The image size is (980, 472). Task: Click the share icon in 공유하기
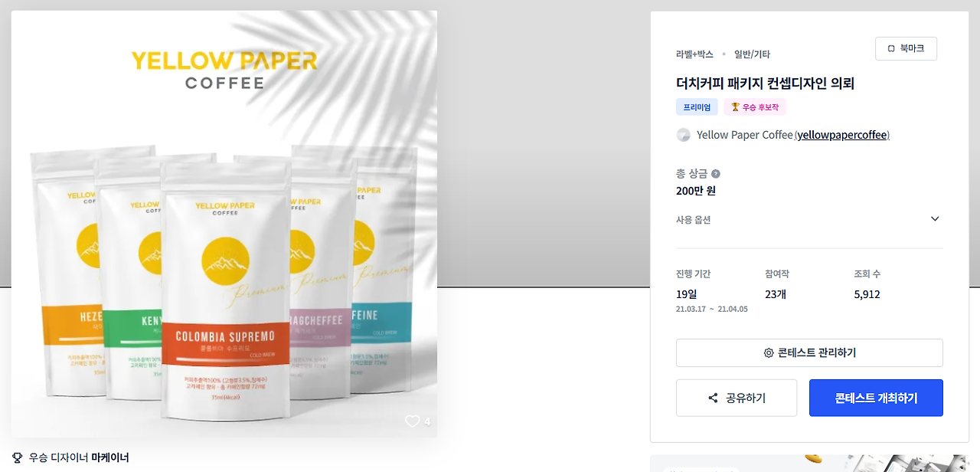713,398
